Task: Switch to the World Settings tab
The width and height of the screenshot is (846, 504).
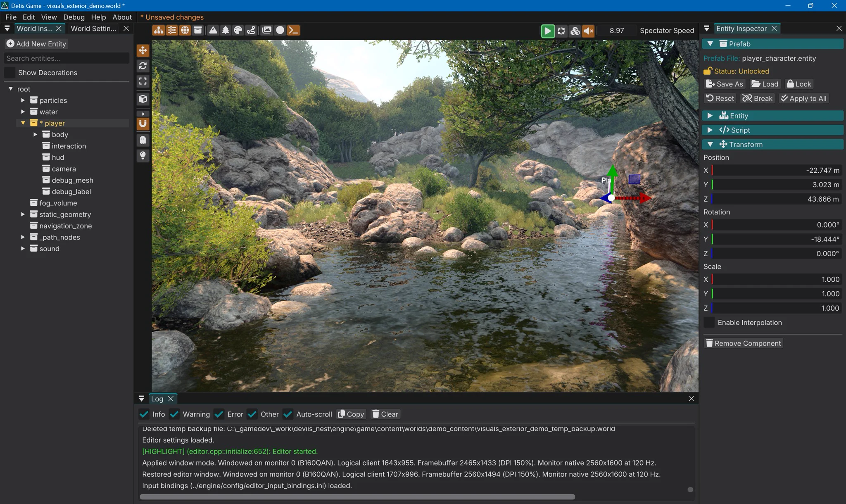Action: click(x=93, y=29)
